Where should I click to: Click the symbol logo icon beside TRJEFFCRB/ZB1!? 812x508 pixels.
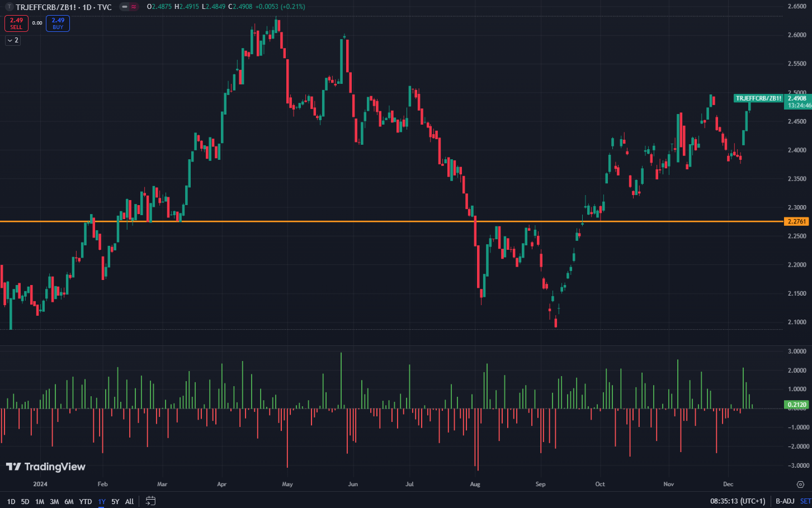coord(9,7)
